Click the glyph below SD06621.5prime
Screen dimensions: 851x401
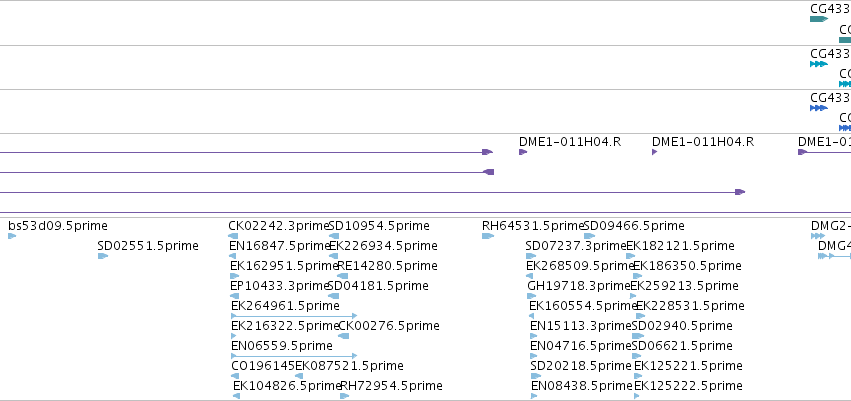[x=638, y=356]
